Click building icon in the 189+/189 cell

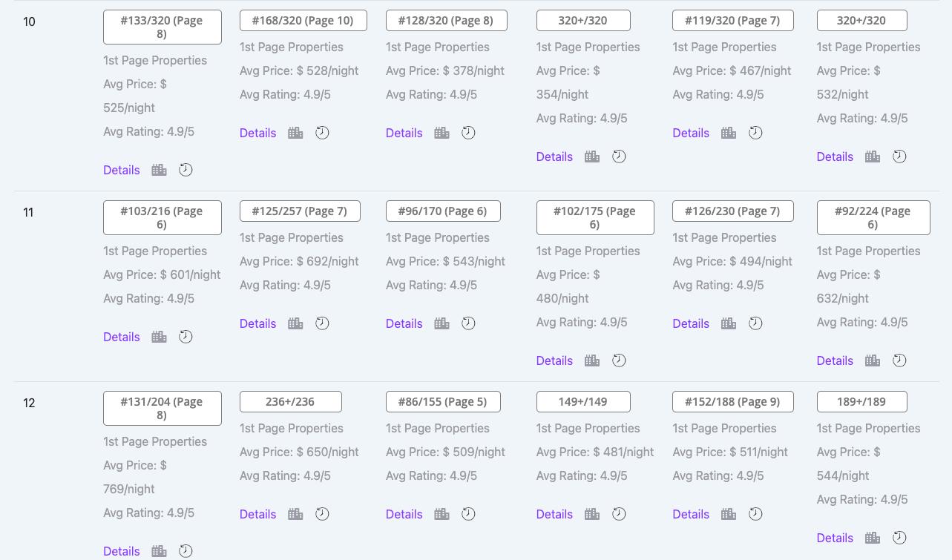coord(873,538)
